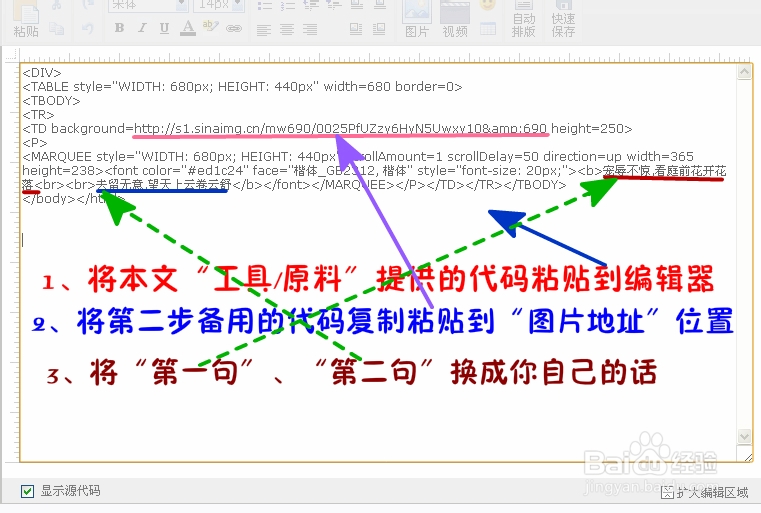Click the <MARQUEE style= code line
The image size is (761, 513).
click(x=358, y=157)
